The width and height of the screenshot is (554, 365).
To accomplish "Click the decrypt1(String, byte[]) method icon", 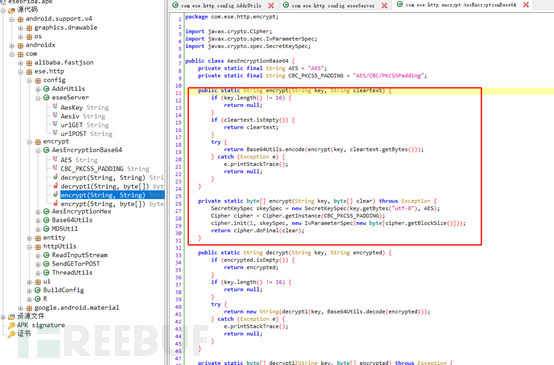I will pos(55,186).
